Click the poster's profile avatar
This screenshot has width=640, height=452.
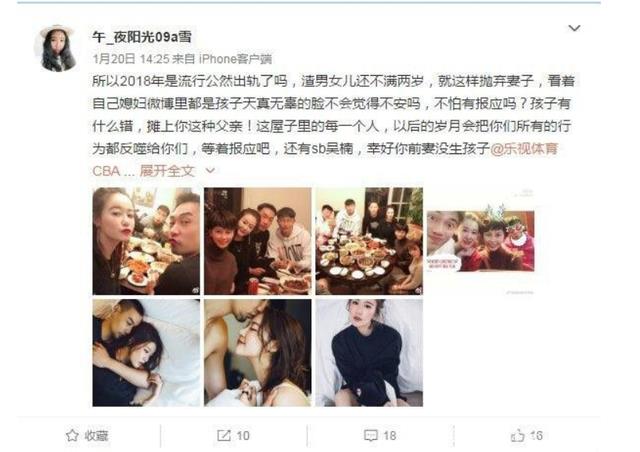coord(56,49)
